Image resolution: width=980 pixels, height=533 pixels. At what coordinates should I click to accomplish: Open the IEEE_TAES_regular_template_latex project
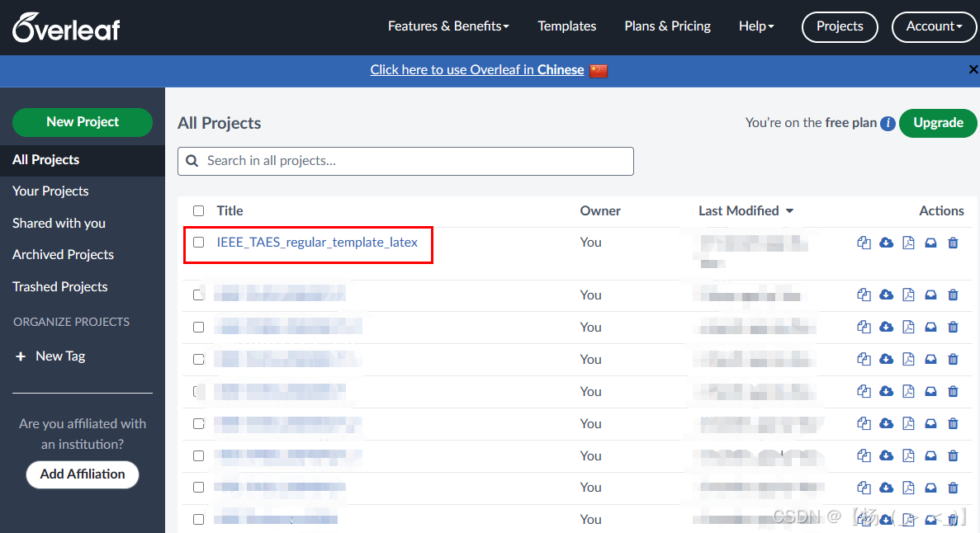point(317,243)
